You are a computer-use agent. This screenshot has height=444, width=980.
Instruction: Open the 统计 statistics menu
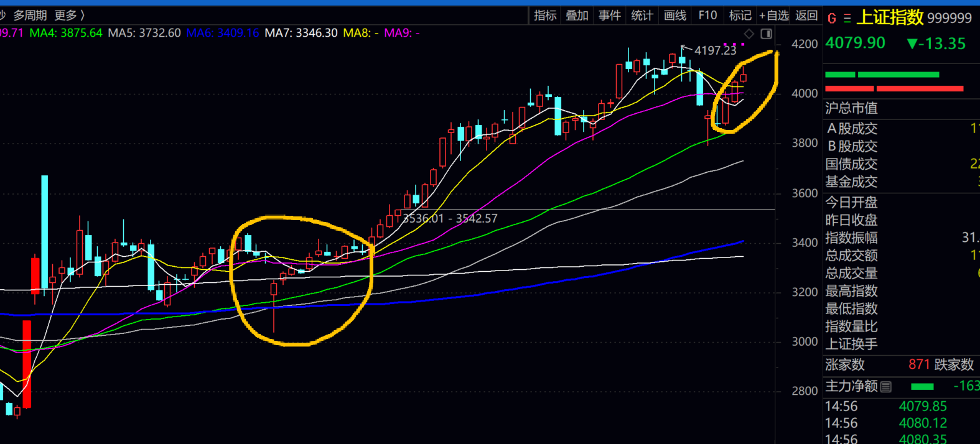tap(642, 15)
